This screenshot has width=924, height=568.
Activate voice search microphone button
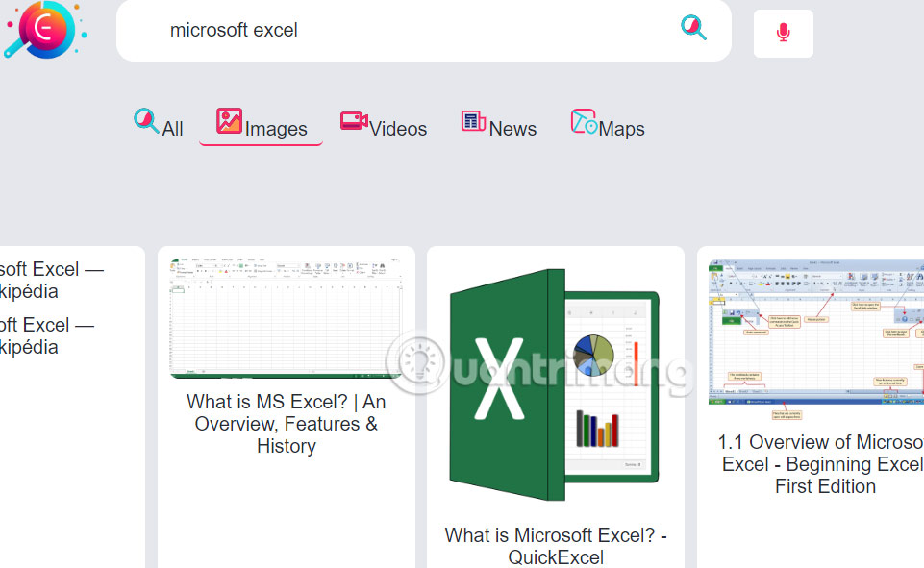pos(784,34)
